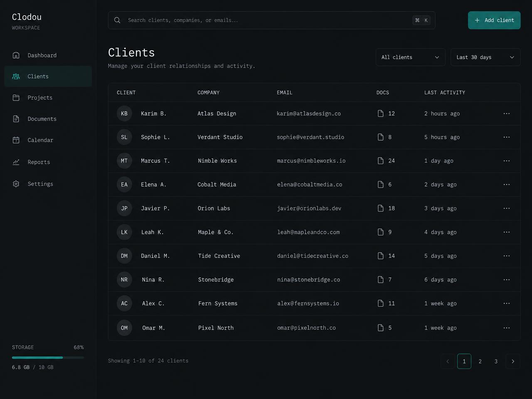
Task: Click the Tide Creative company cell
Action: [x=219, y=256]
